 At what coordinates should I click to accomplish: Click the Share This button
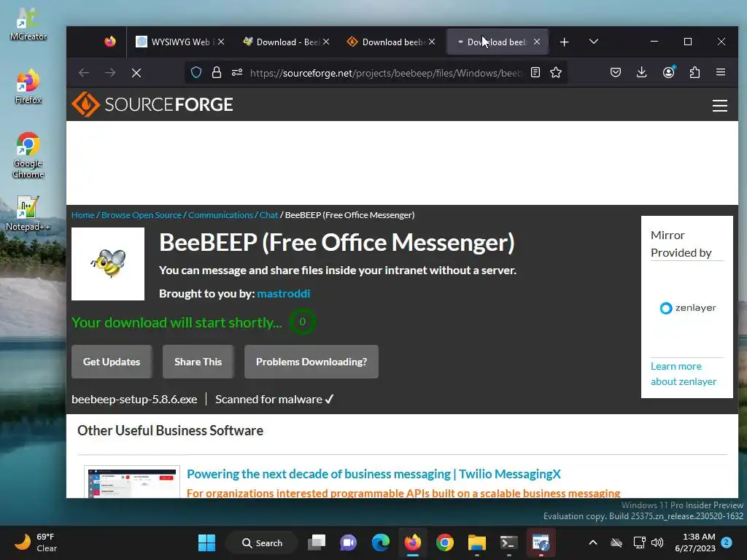click(x=198, y=362)
